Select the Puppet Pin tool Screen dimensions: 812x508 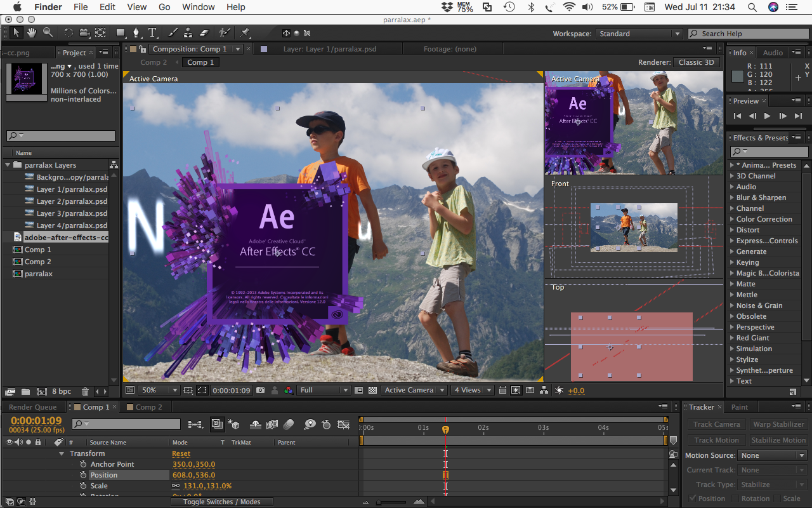pos(245,32)
